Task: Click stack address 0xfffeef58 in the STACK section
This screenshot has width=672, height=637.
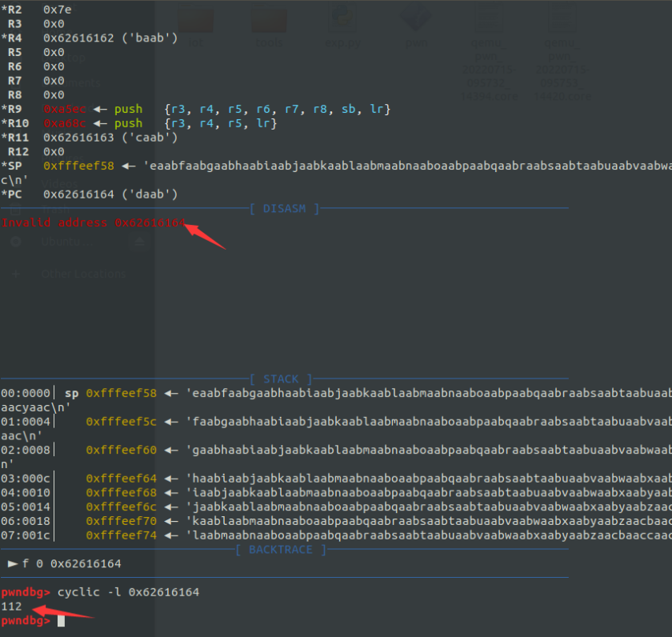Action: (122, 393)
